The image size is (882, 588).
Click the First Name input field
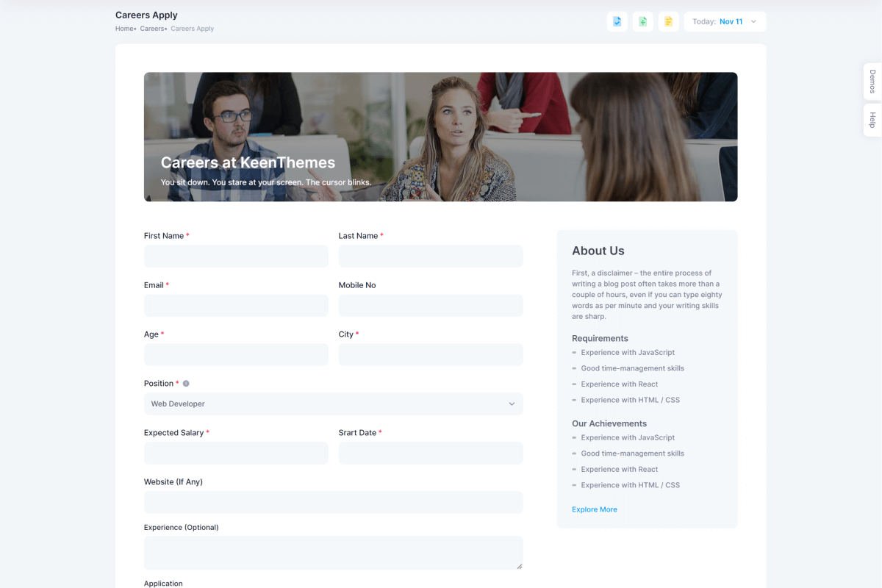236,257
